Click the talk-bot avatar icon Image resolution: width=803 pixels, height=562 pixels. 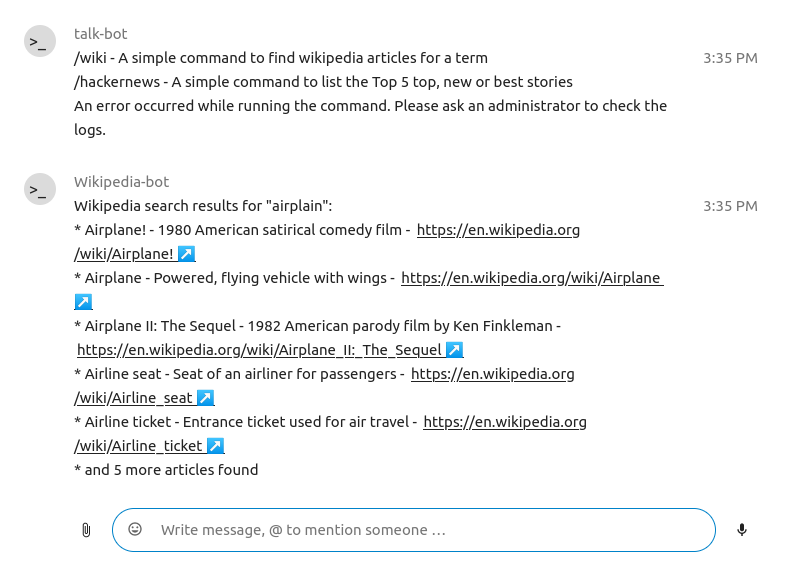point(40,42)
